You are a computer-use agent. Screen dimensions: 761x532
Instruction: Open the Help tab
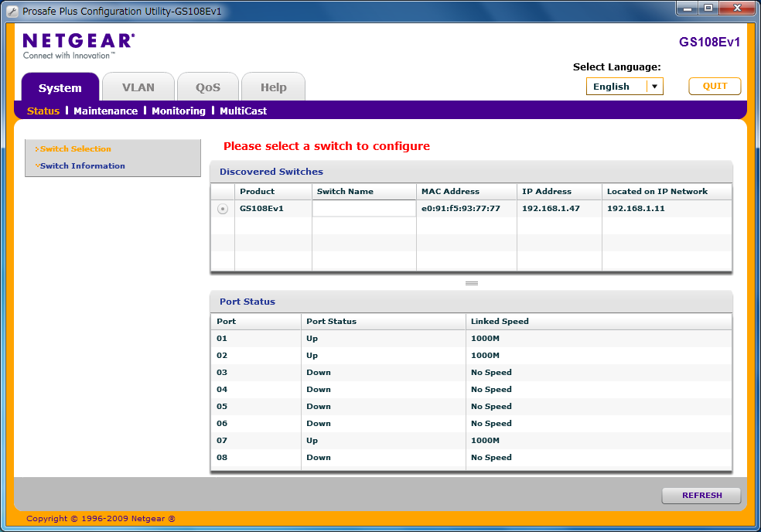pyautogui.click(x=273, y=87)
